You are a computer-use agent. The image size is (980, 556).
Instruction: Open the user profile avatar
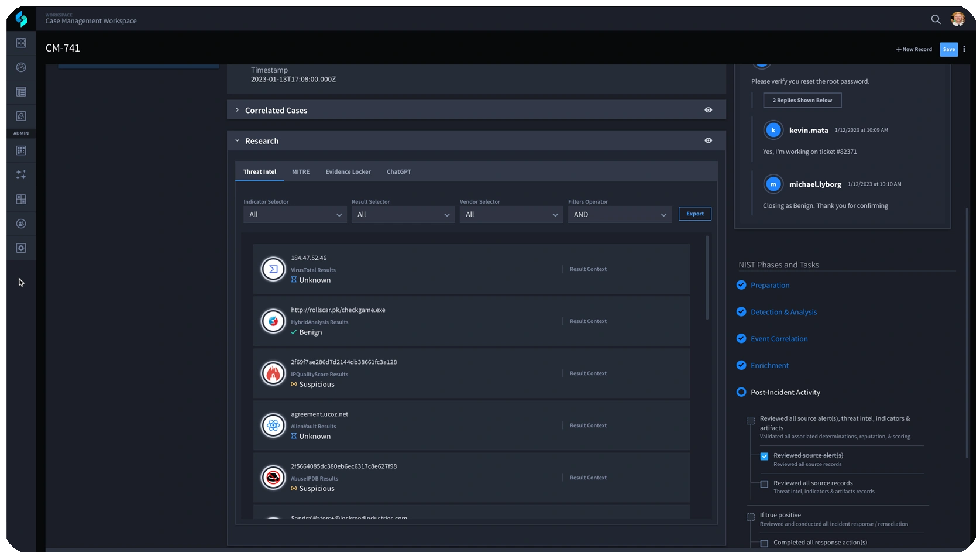(x=958, y=19)
